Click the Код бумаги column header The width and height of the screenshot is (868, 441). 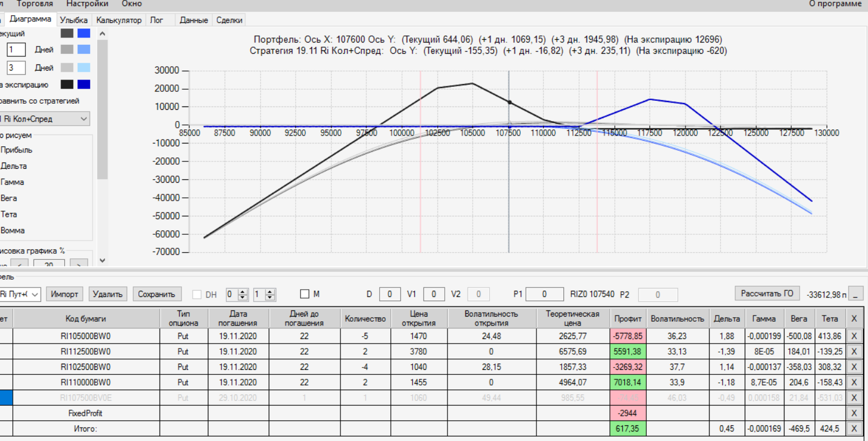86,318
